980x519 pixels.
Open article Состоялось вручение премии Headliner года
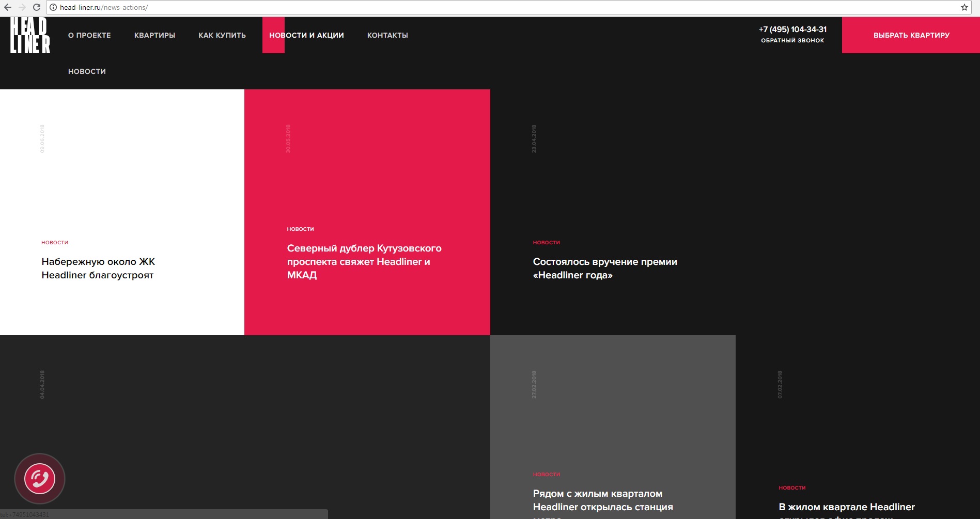[605, 269]
